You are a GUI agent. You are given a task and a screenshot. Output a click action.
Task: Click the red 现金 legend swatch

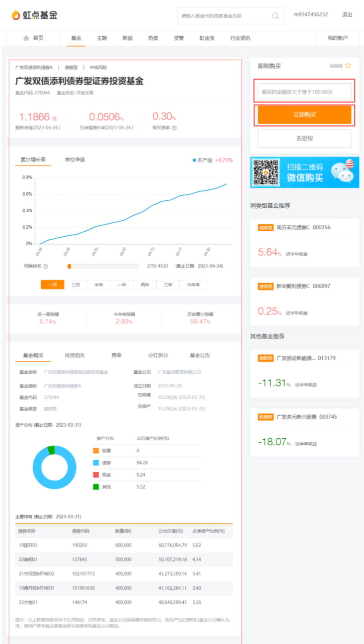[96, 475]
